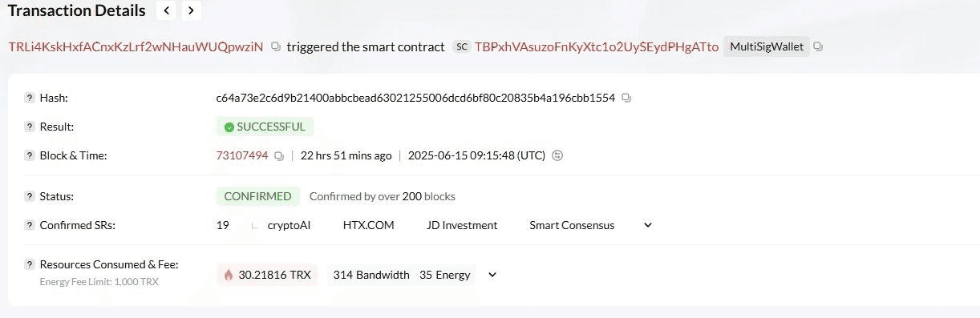Show help for Resources Consumed & Fee
This screenshot has height=318, width=980.
(30, 264)
